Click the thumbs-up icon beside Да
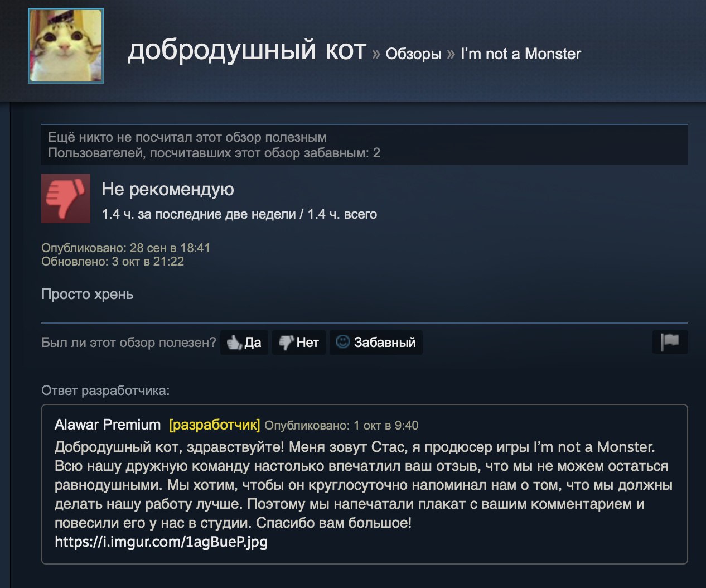 [234, 343]
